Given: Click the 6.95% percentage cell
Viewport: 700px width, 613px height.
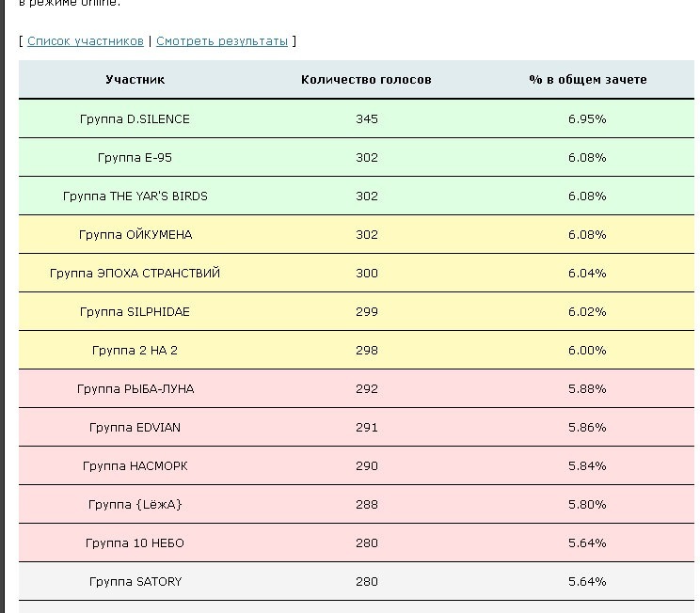Looking at the screenshot, I should click(587, 119).
